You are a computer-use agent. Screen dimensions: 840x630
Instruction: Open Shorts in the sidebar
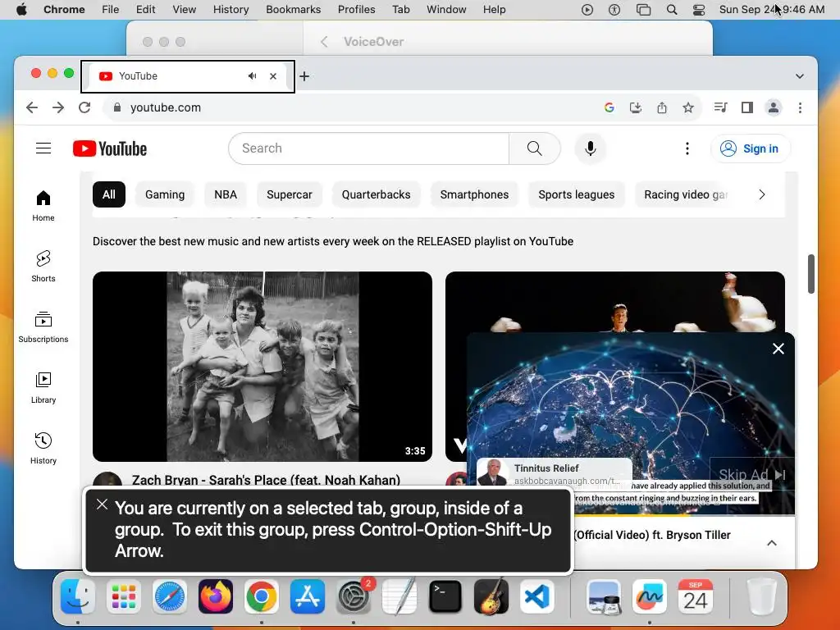43,267
